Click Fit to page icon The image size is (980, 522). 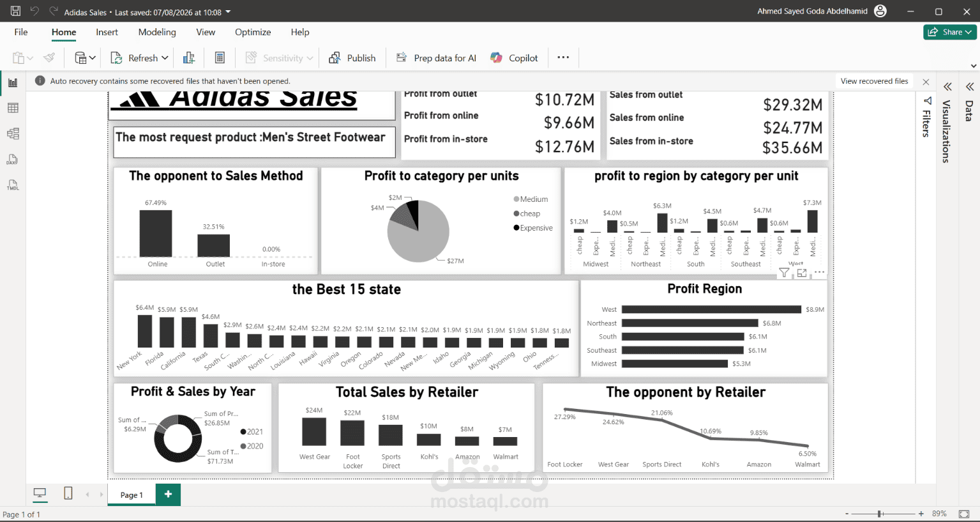coord(964,514)
